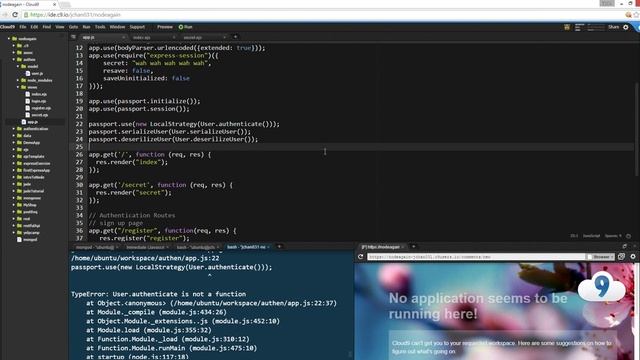Pop out preview into new window icon
This screenshot has height=360, width=640.
621,257
